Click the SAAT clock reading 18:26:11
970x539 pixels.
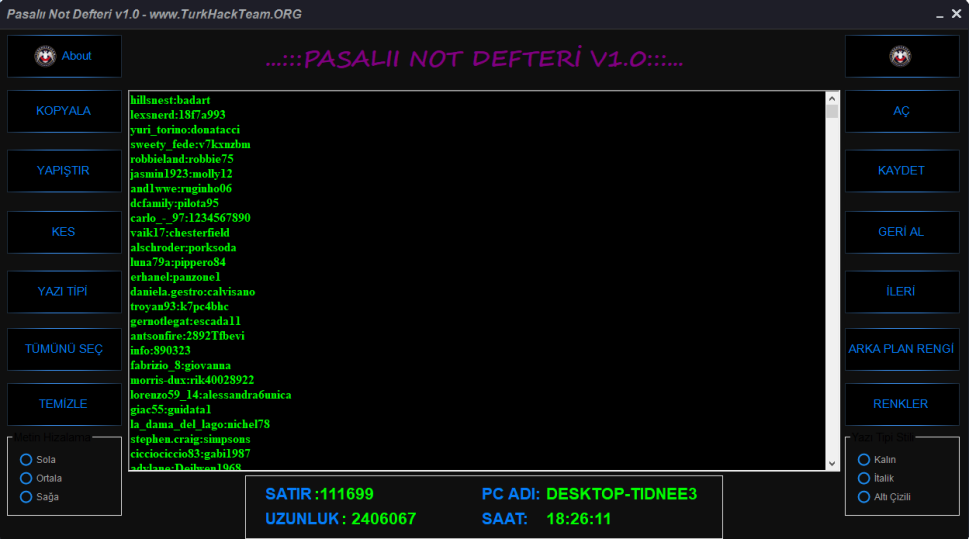point(578,519)
